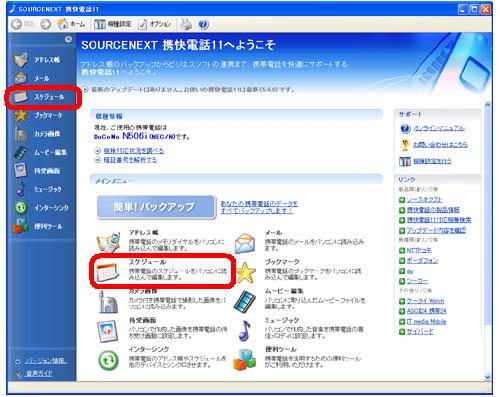Open IT media Mobile link
The height and width of the screenshot is (397, 500).
[426, 322]
